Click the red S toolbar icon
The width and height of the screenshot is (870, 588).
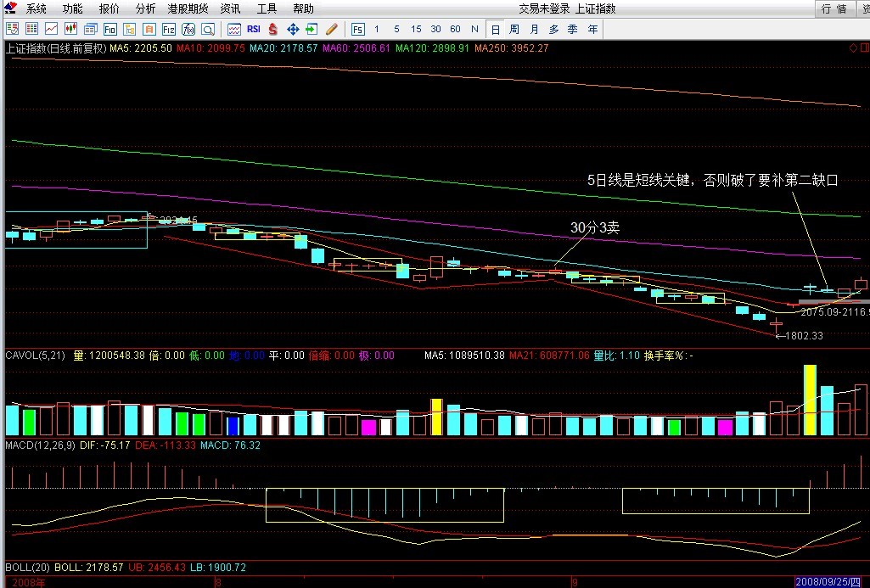(x=273, y=29)
